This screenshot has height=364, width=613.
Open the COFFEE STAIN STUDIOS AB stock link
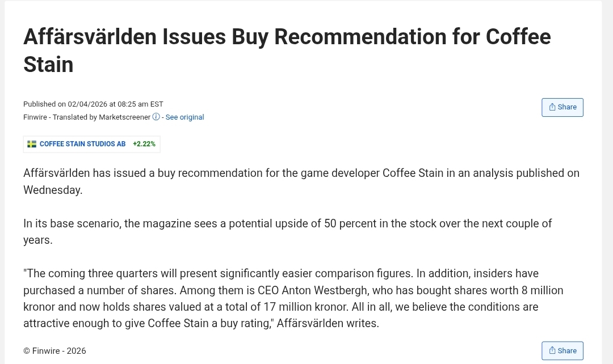tap(82, 144)
